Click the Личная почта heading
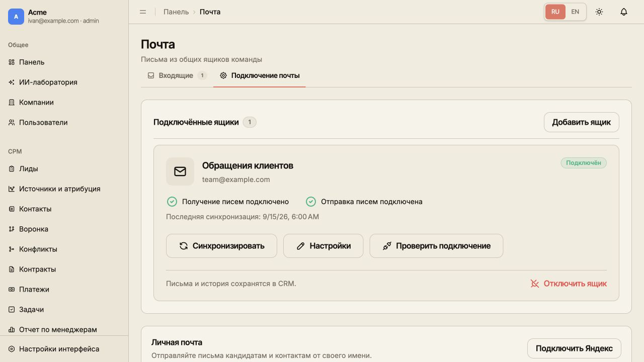This screenshot has height=362, width=644. 177,342
